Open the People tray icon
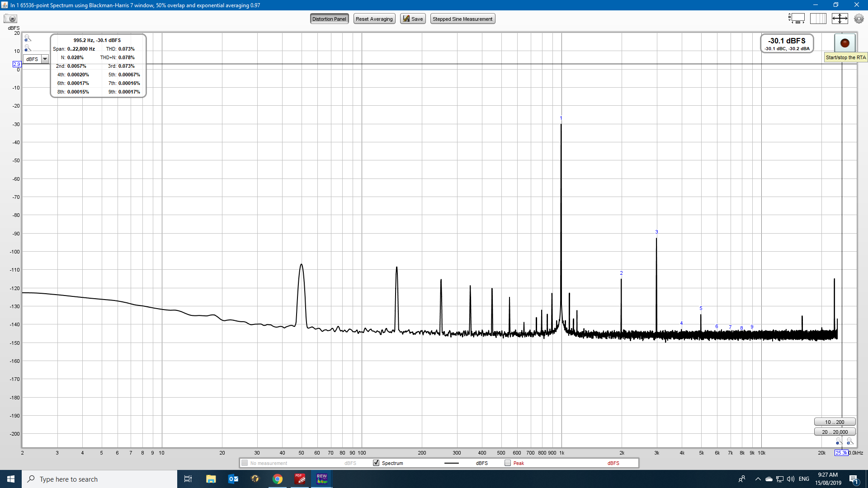Viewport: 868px width, 488px height. [741, 479]
